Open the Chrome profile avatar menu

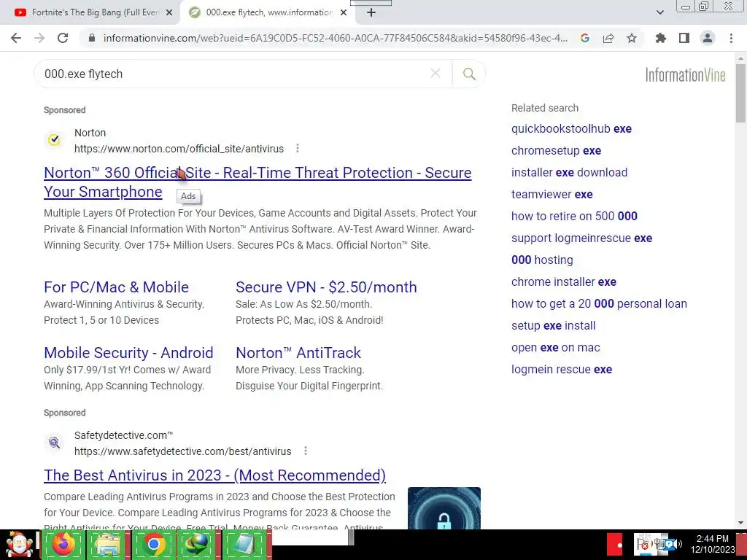pyautogui.click(x=708, y=38)
